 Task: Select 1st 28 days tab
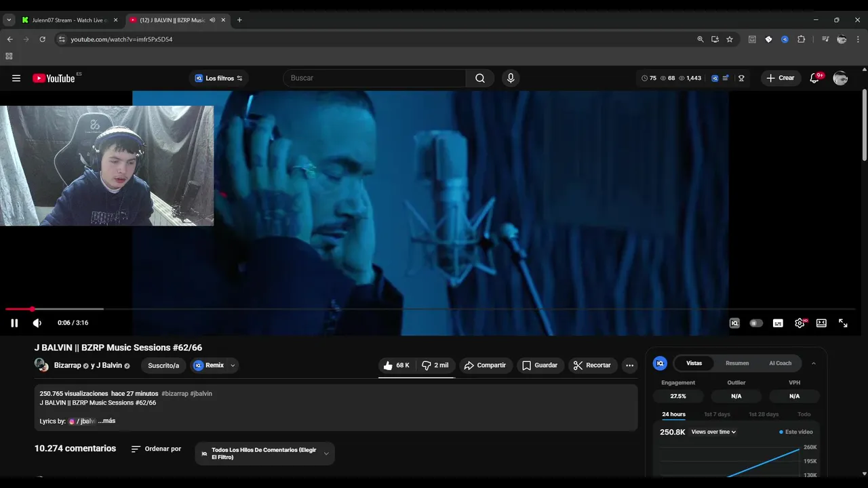[764, 414]
